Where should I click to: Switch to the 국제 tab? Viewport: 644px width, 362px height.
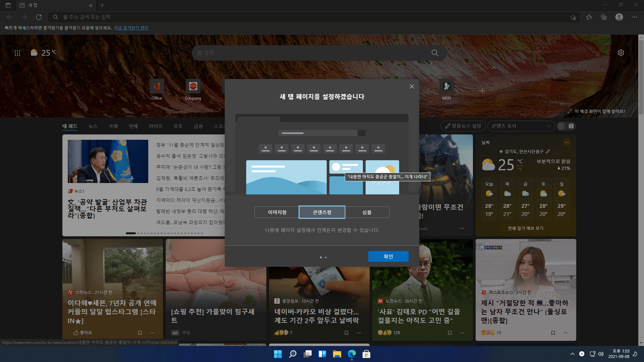tap(113, 126)
